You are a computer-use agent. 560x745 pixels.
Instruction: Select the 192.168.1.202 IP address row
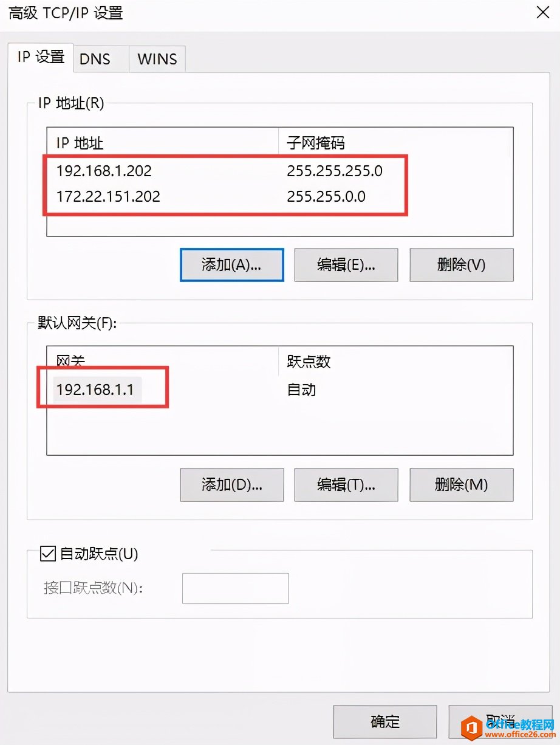(280, 171)
